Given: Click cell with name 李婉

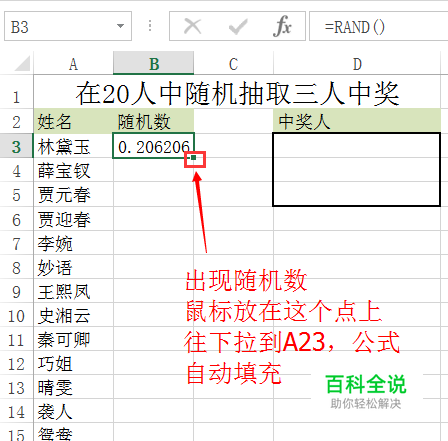Looking at the screenshot, I should tap(73, 243).
